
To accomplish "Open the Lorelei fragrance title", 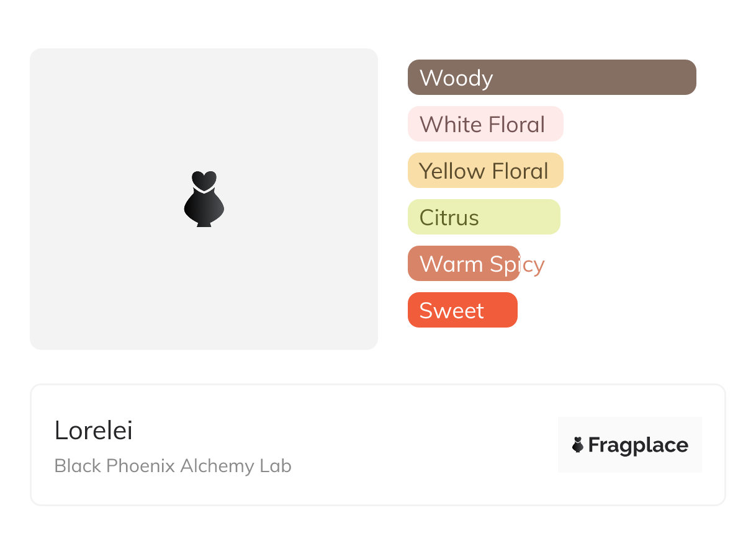I will point(94,431).
